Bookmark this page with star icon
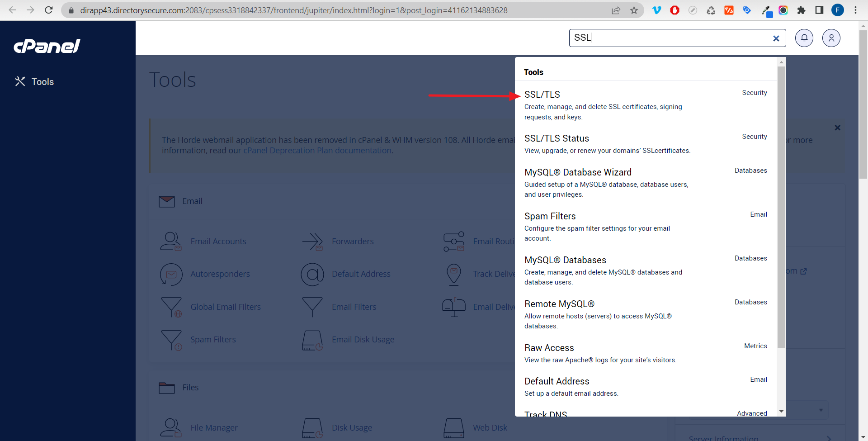Viewport: 868px width, 441px height. tap(634, 10)
